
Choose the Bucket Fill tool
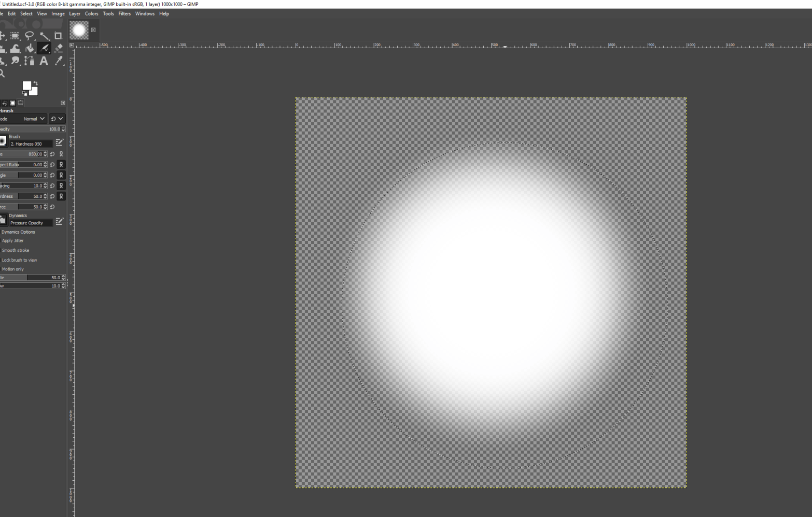30,48
